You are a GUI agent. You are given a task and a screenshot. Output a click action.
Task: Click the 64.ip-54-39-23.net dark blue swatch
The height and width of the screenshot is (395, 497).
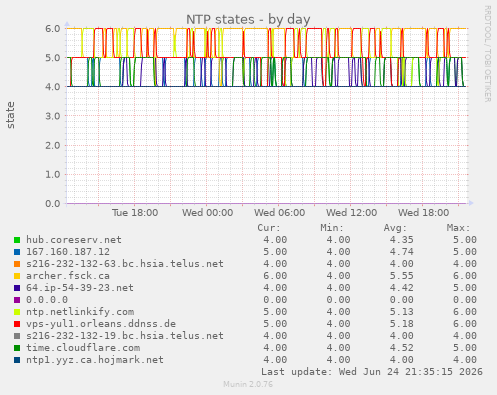17,288
